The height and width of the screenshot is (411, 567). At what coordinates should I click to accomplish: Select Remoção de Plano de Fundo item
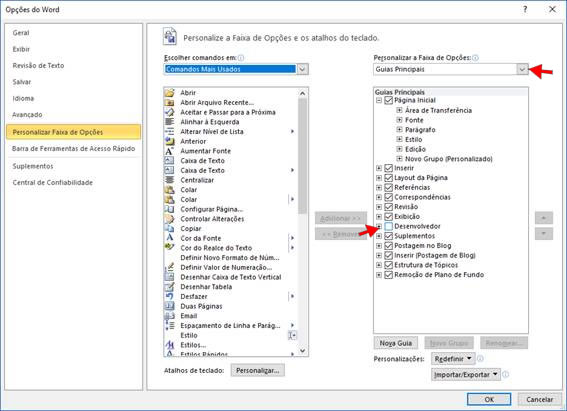click(x=439, y=275)
